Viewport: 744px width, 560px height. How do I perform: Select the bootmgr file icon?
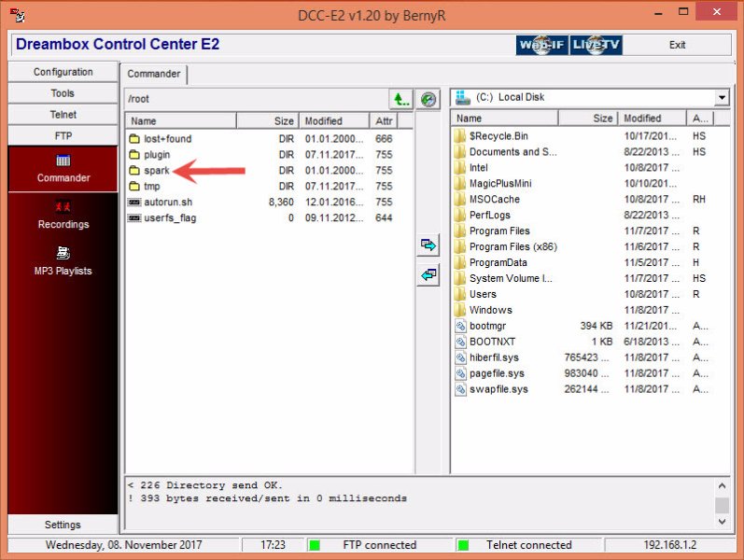(x=460, y=326)
